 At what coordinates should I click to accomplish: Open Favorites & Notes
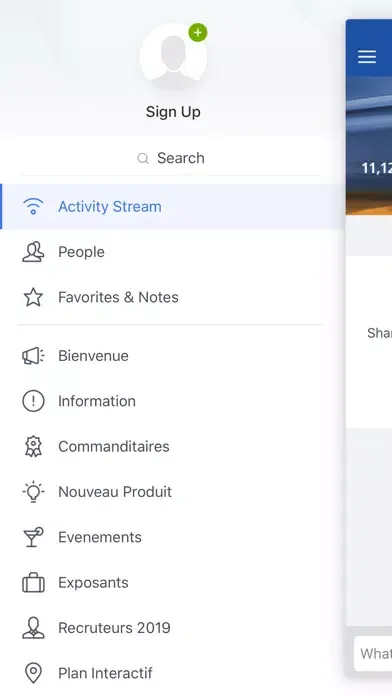point(173,297)
